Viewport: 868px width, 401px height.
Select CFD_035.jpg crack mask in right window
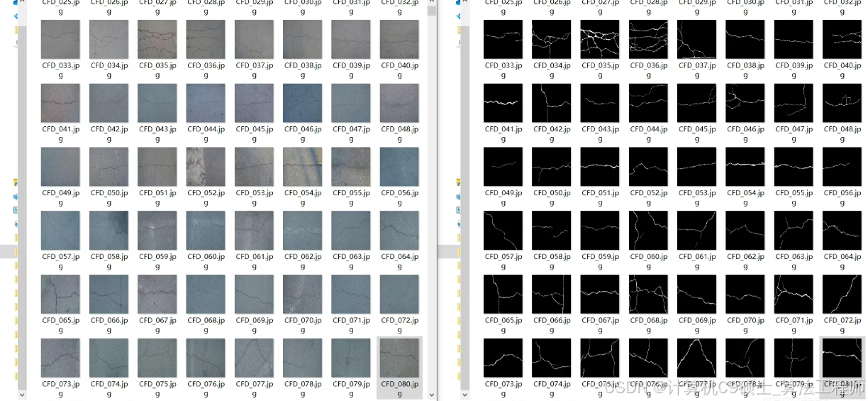pyautogui.click(x=600, y=39)
